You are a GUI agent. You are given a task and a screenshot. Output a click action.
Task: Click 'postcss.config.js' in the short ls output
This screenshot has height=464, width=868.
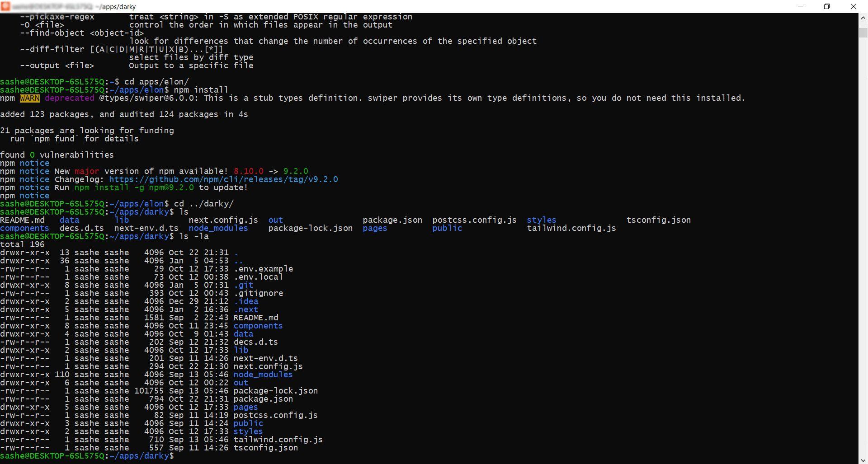tap(474, 220)
